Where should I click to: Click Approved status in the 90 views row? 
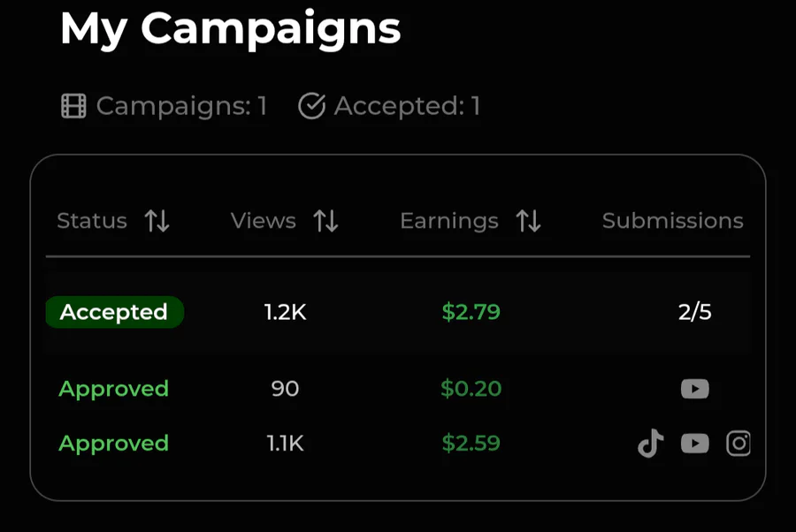tap(113, 389)
